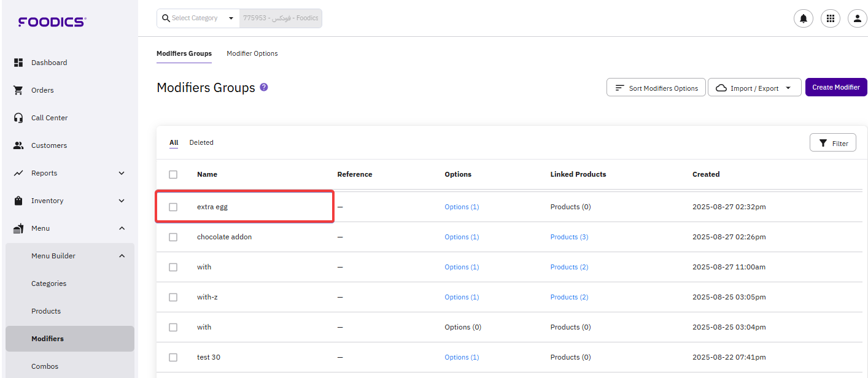Open the apps grid icon
The image size is (868, 378).
pyautogui.click(x=831, y=18)
